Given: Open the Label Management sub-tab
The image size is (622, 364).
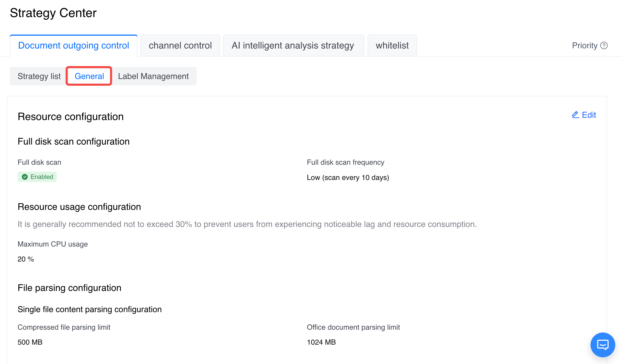Looking at the screenshot, I should point(153,76).
